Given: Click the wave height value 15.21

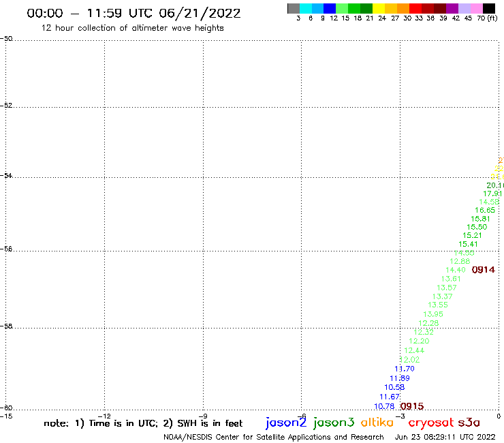Looking at the screenshot, I should tap(472, 235).
